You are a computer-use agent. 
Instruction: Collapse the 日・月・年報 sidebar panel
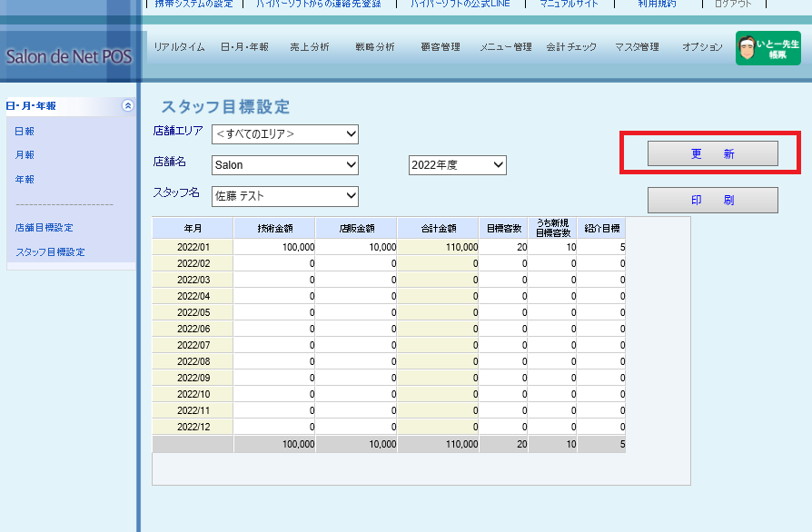pyautogui.click(x=127, y=106)
